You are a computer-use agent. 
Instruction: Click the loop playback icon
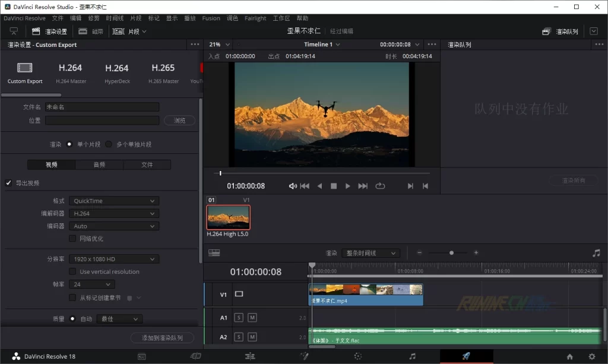pyautogui.click(x=380, y=186)
